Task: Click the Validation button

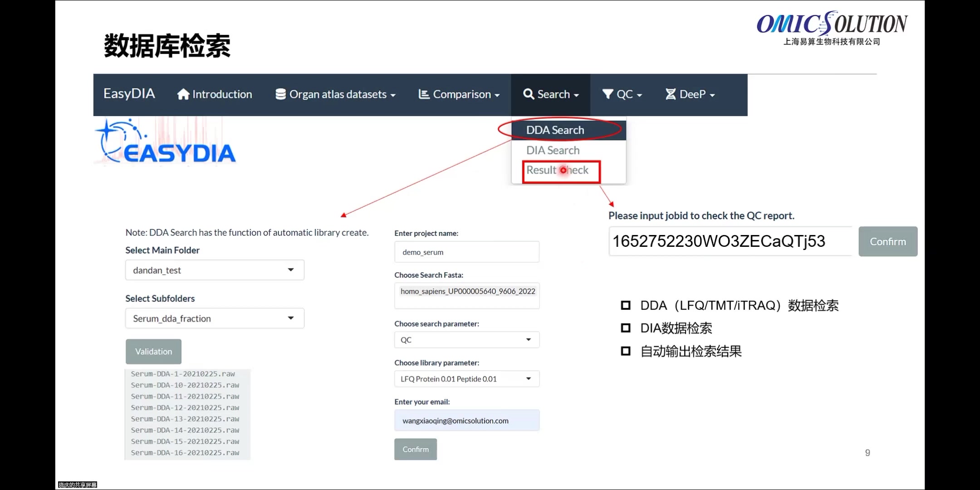Action: tap(153, 352)
